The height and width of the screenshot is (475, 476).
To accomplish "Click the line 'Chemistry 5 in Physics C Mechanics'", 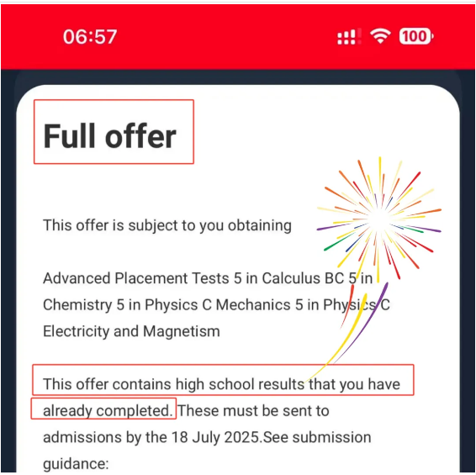I will (167, 304).
